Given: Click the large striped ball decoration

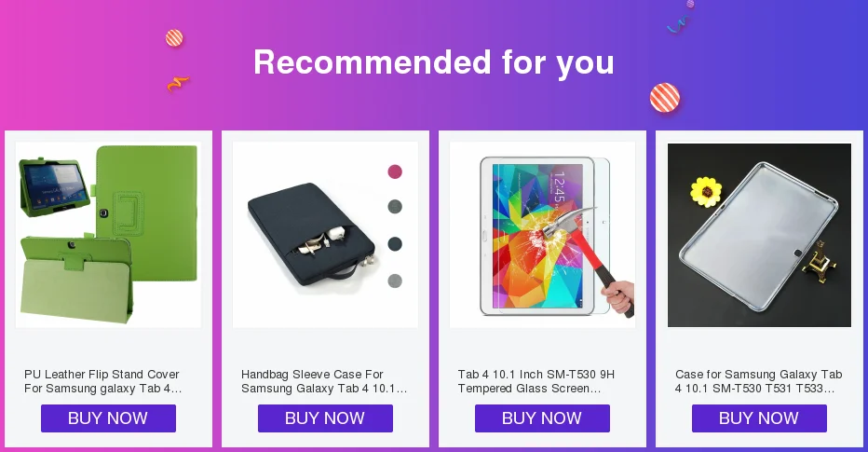Looking at the screenshot, I should pos(665,98).
